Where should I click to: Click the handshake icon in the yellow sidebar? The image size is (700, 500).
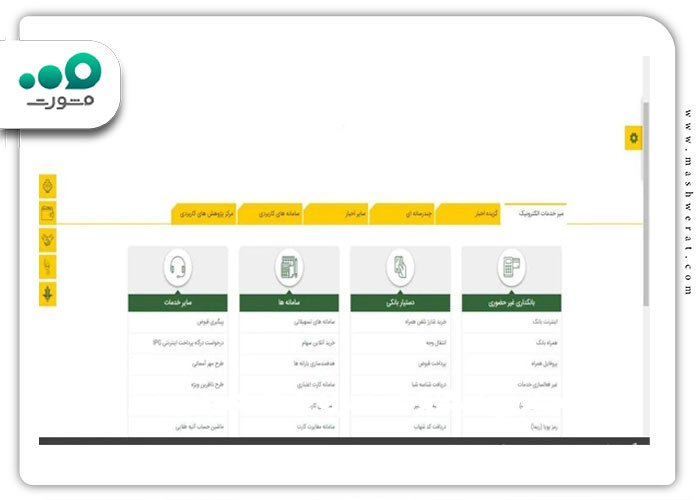click(48, 240)
